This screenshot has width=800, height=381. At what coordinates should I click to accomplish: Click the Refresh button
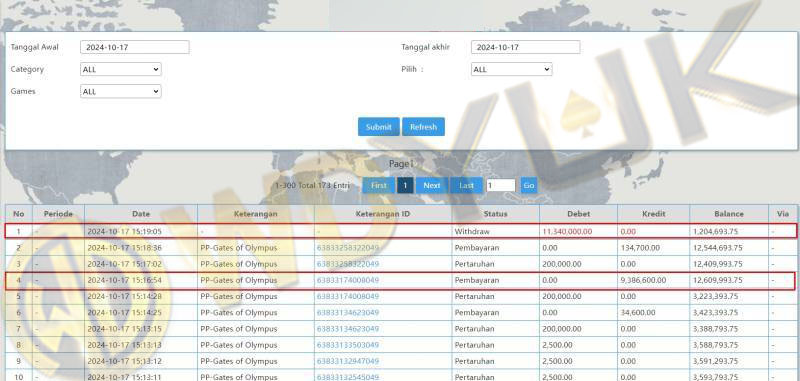coord(423,127)
